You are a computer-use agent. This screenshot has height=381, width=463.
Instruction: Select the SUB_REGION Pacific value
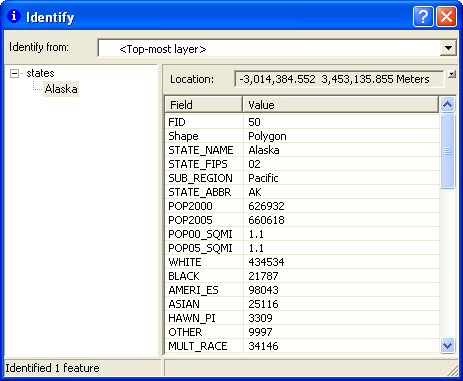tap(263, 178)
